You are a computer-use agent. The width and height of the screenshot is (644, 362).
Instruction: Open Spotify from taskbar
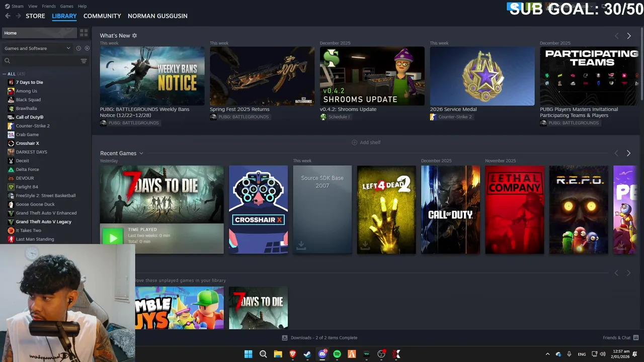coord(337,354)
